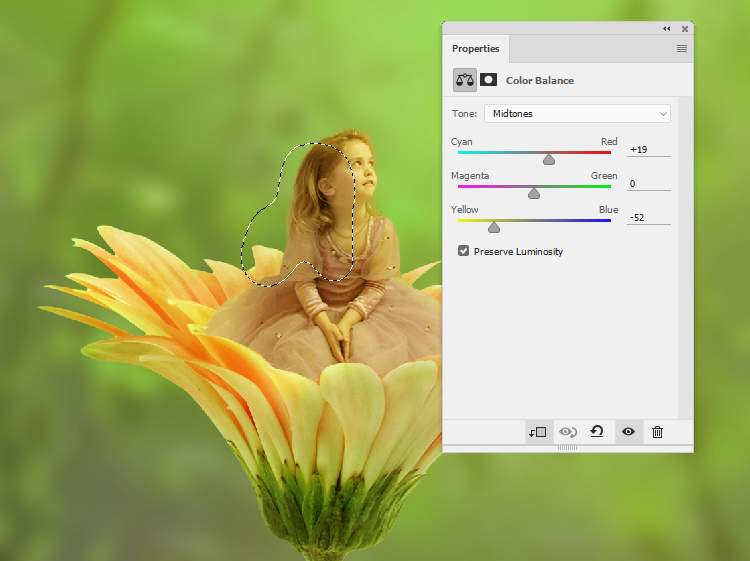View the previous adjustment state

tap(568, 432)
